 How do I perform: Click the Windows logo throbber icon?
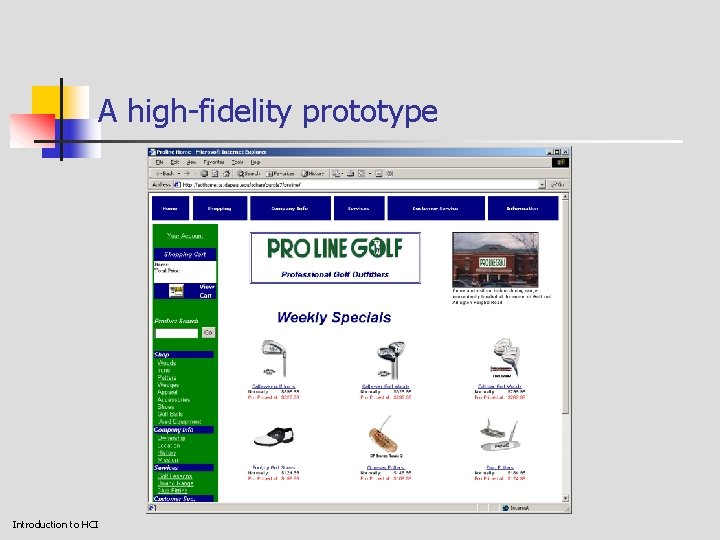561,162
